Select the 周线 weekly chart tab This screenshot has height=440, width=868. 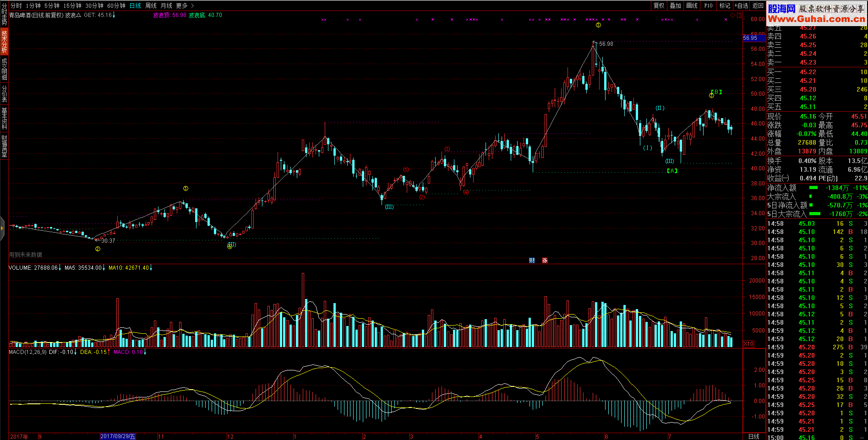point(151,5)
